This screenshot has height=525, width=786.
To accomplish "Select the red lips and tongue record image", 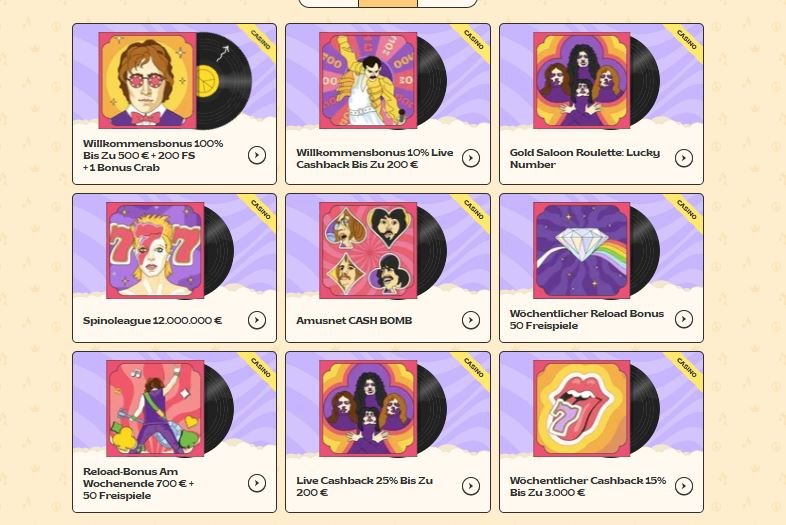I will tap(581, 408).
